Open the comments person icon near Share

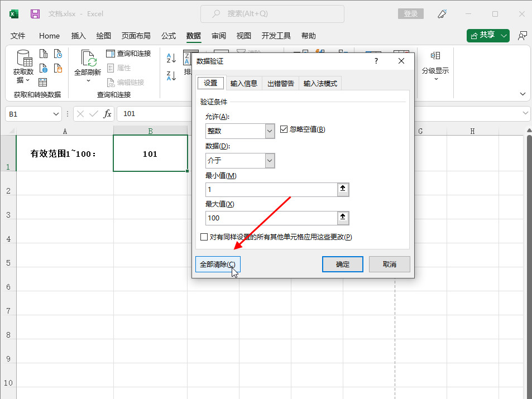coord(522,36)
